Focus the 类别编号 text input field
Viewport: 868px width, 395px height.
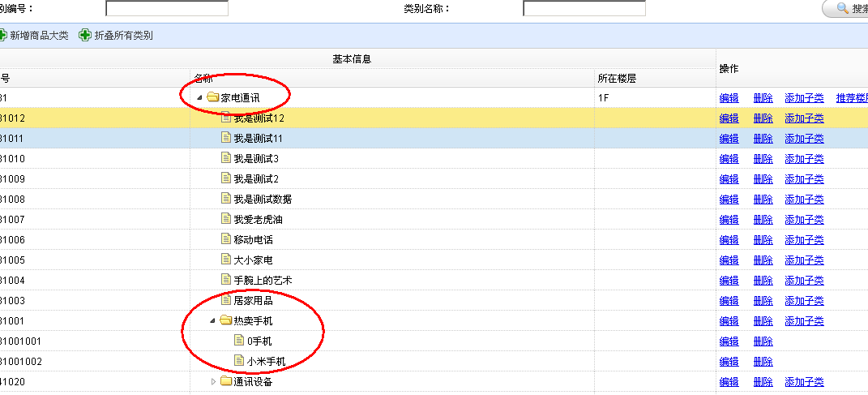tap(167, 9)
